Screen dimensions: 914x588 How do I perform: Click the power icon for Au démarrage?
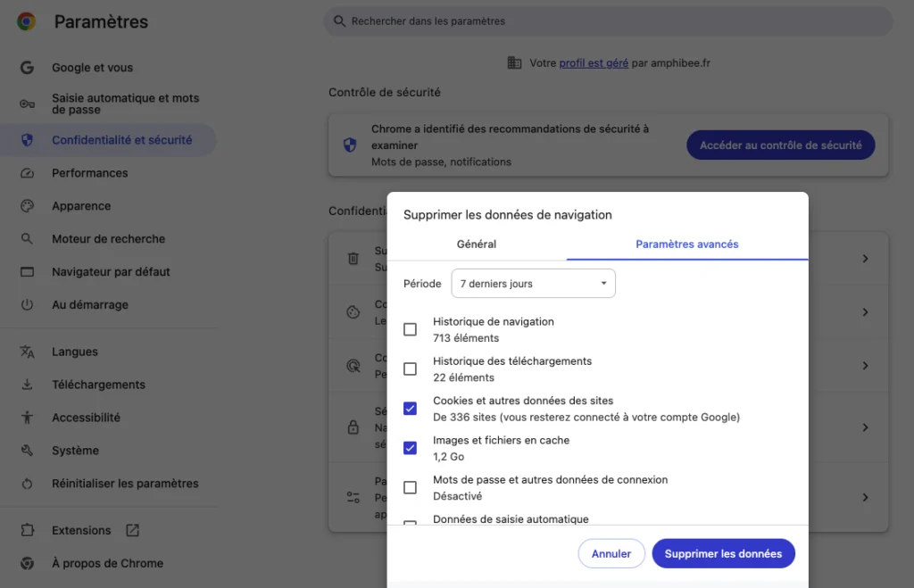coord(27,305)
